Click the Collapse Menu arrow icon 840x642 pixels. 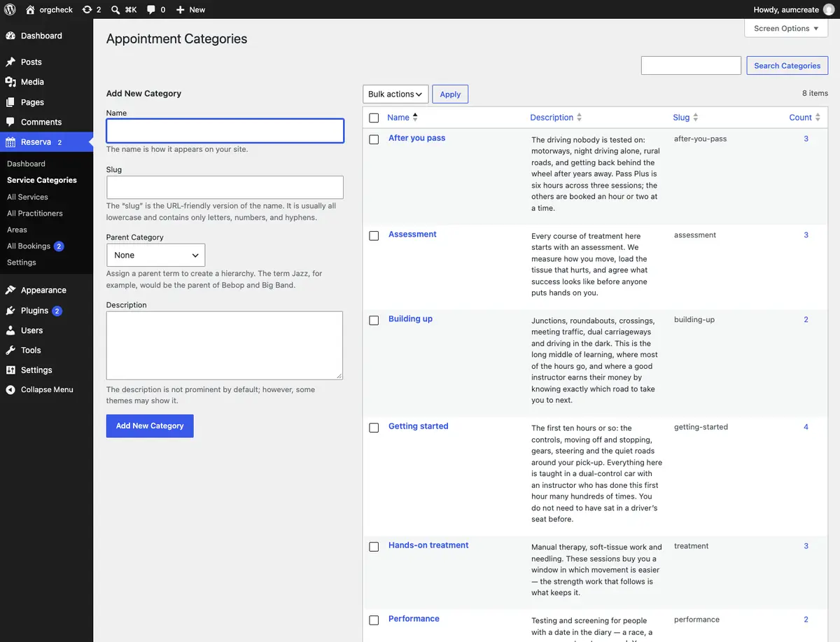pyautogui.click(x=10, y=390)
